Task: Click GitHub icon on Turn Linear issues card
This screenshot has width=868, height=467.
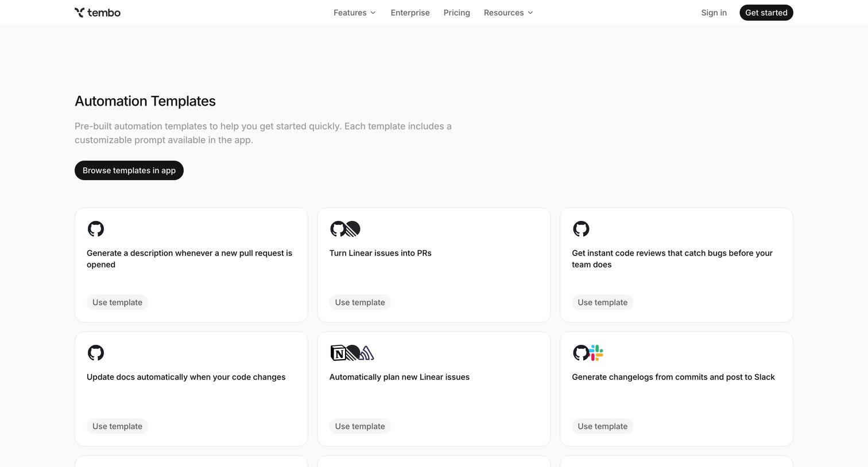Action: coord(338,229)
